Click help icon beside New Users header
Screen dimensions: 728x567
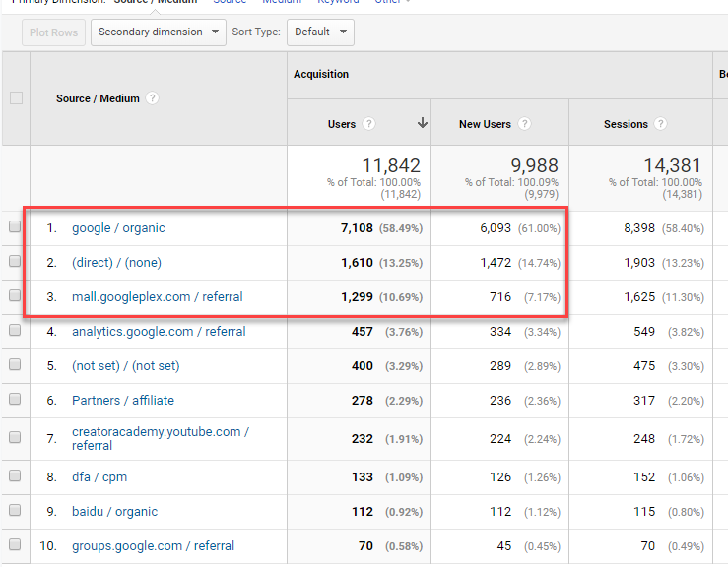pos(524,124)
